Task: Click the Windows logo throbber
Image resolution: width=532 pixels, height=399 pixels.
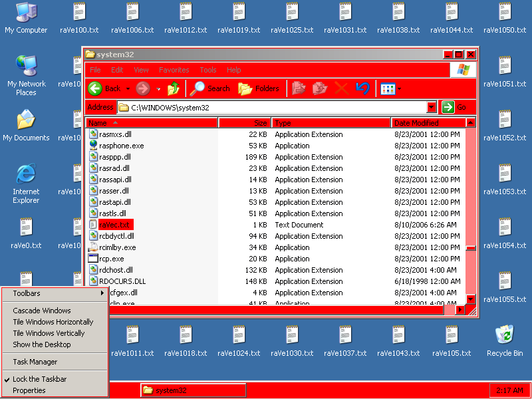Action: click(463, 70)
